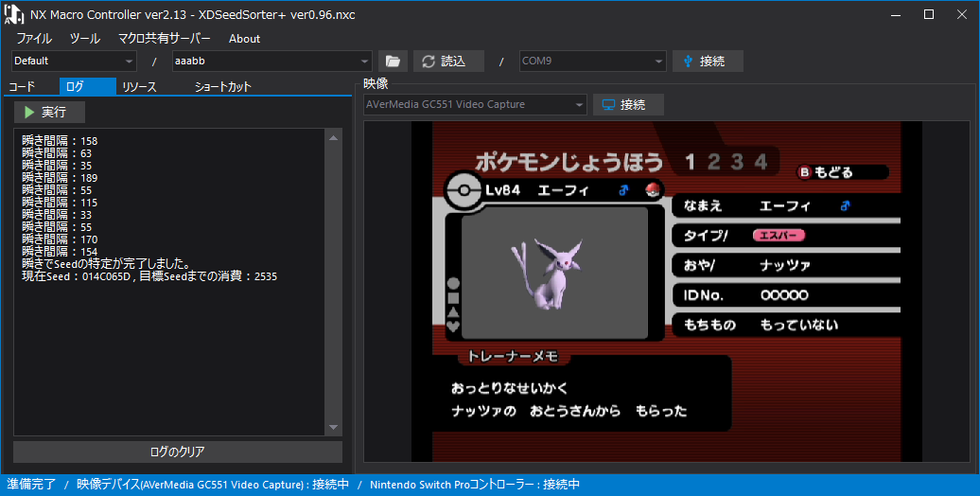The height and width of the screenshot is (496, 980).
Task: Open the マクロ共有サーバー menu
Action: coord(165,39)
